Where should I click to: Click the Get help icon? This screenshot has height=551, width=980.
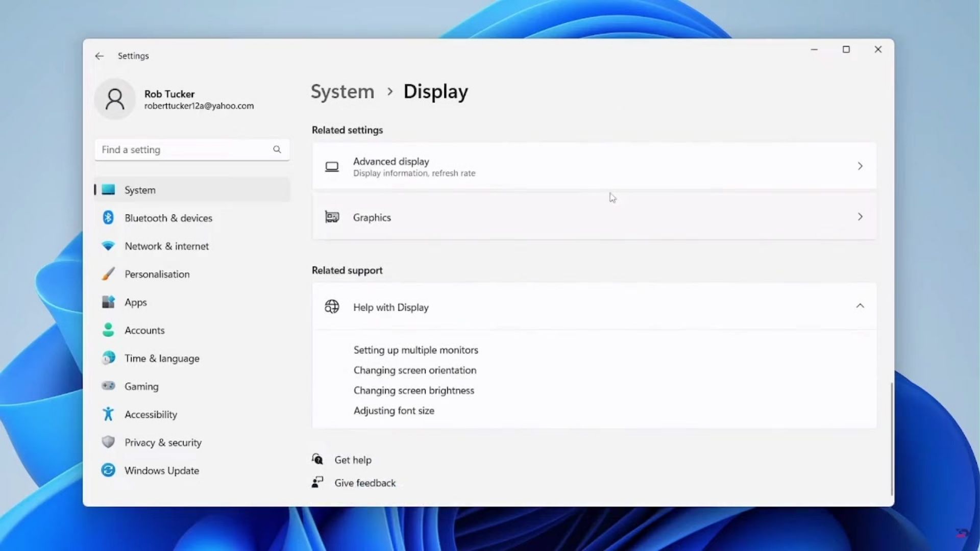[317, 460]
